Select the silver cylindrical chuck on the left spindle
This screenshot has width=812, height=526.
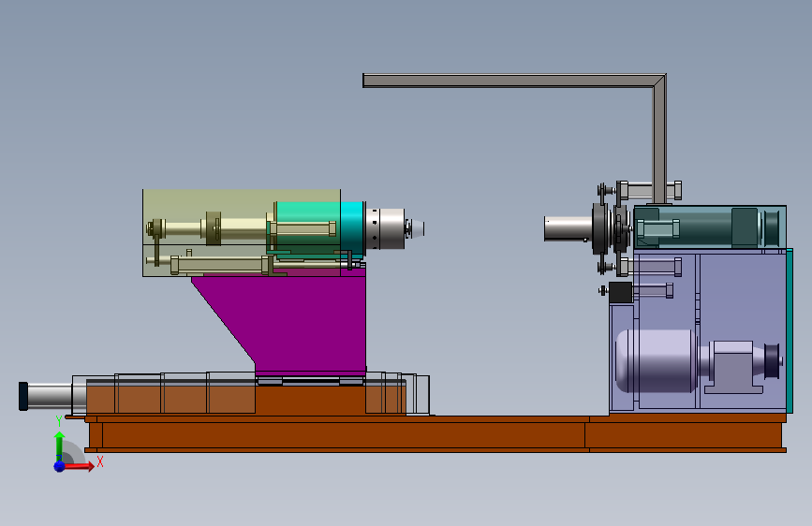(x=385, y=228)
